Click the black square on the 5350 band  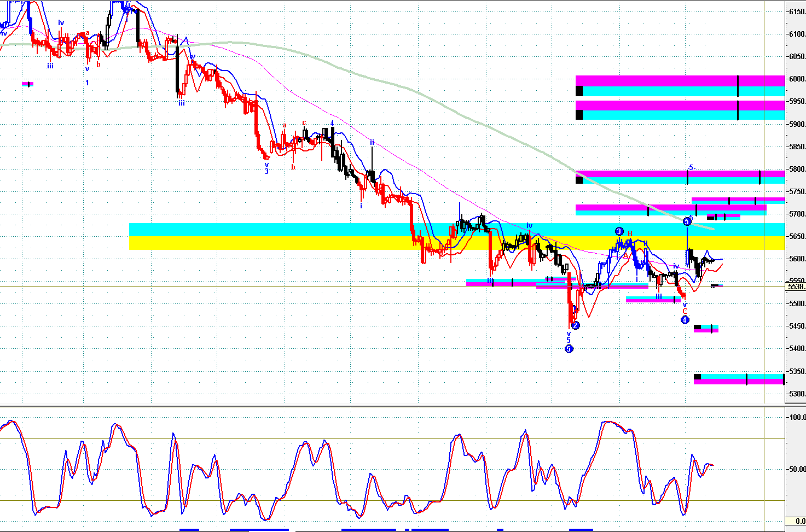tap(697, 377)
